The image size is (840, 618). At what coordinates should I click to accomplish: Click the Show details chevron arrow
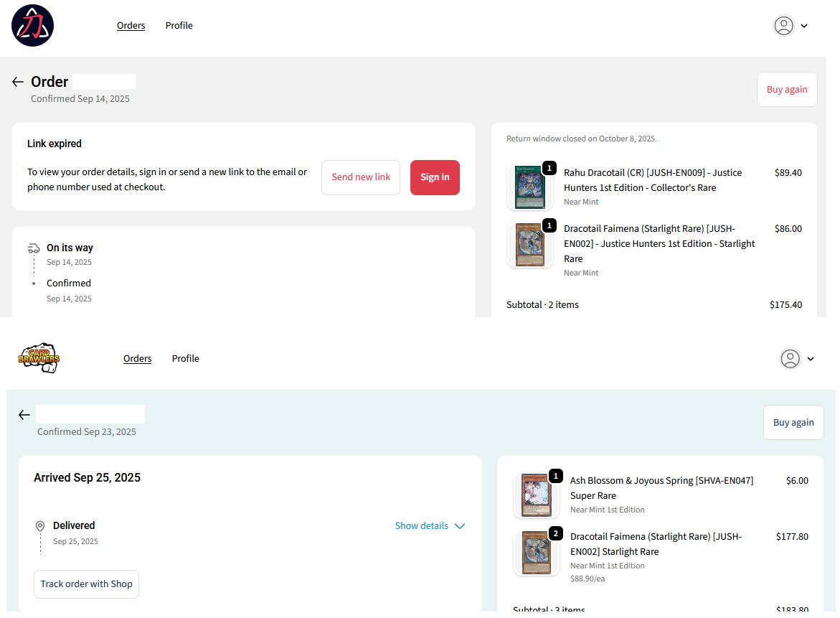coord(460,526)
